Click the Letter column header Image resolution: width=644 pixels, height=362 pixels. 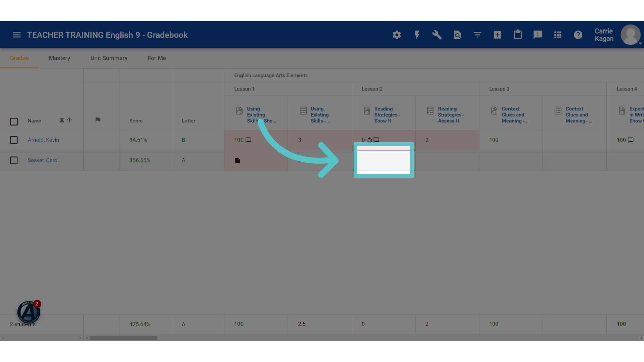(189, 121)
